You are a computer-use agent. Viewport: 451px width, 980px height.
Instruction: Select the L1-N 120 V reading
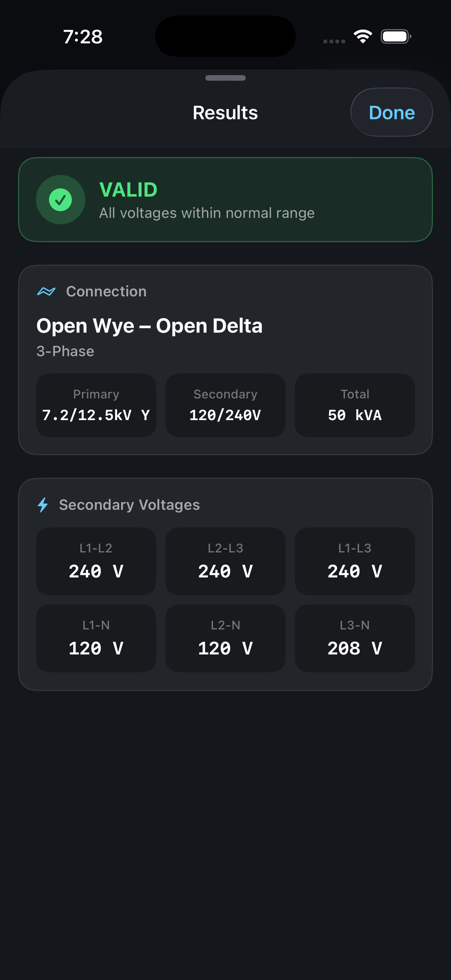pos(96,638)
